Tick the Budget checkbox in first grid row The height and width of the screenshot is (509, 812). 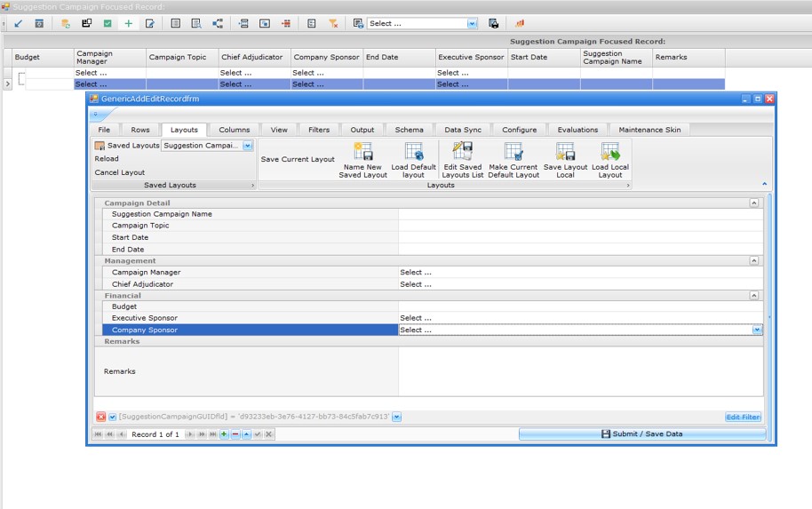[x=22, y=79]
